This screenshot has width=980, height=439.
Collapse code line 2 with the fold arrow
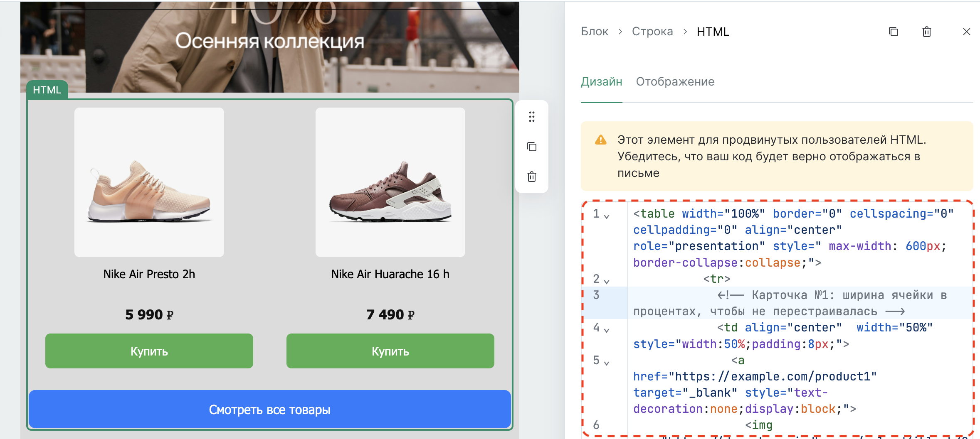pyautogui.click(x=607, y=282)
